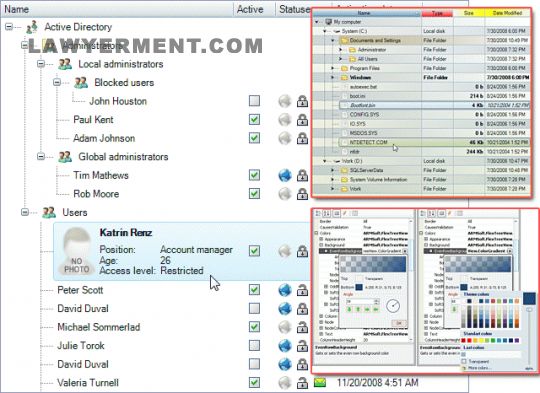Select the boot.ini file row
This screenshot has height=393, width=540.
click(435, 96)
